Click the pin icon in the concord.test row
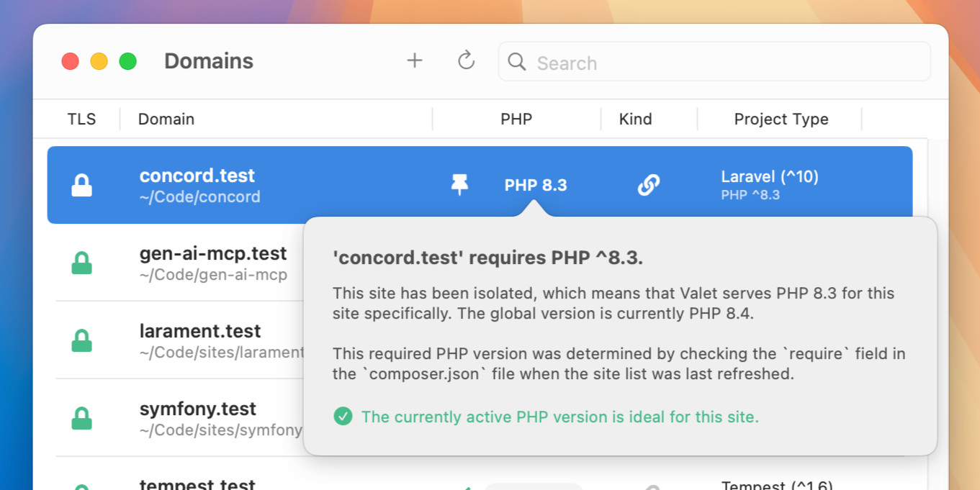Viewport: 980px width, 490px height. coord(459,185)
